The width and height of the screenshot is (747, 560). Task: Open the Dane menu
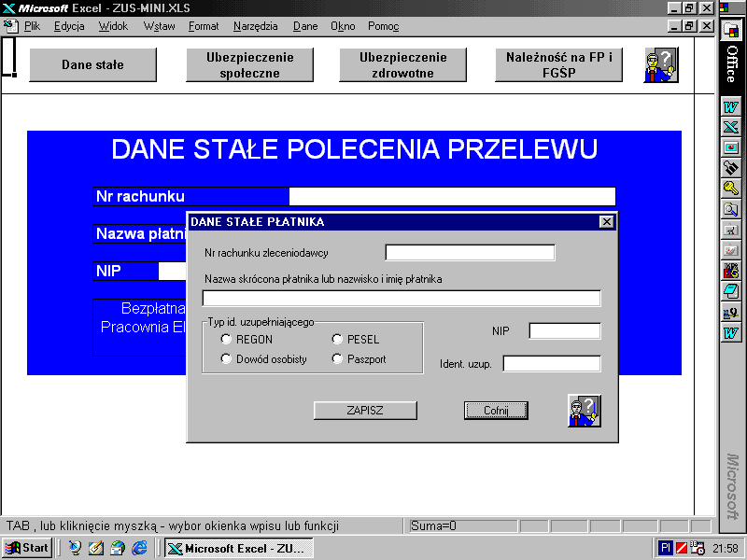point(305,26)
